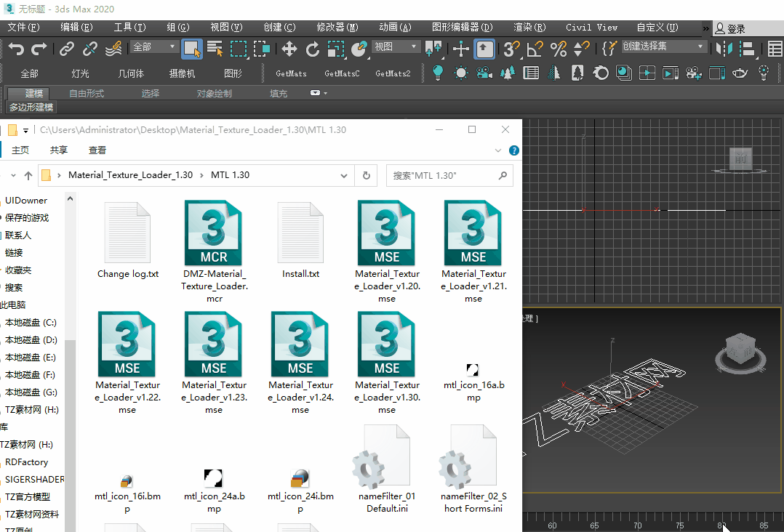Open the Explorer quick access toolbar dropdown
Image resolution: width=784 pixels, height=532 pixels.
pos(25,130)
